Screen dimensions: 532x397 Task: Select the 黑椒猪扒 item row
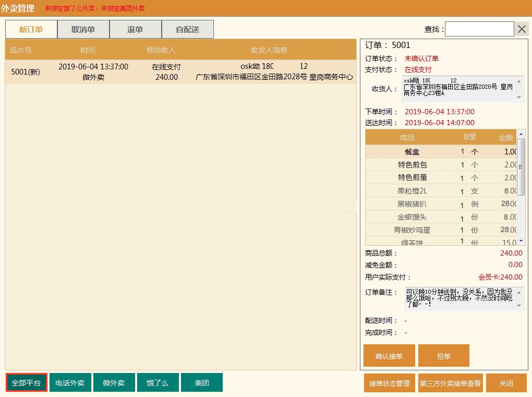pos(441,204)
